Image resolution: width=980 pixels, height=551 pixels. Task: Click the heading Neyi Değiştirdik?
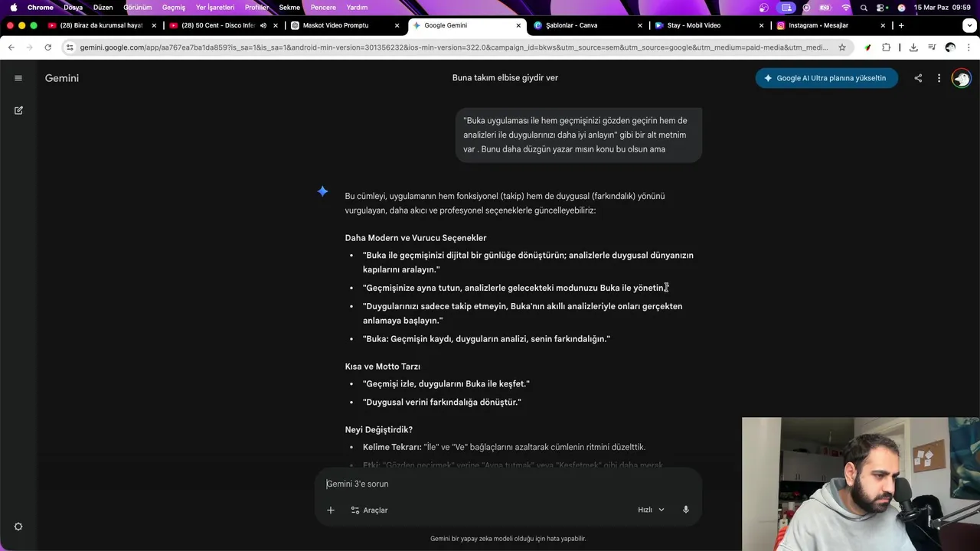click(x=379, y=430)
